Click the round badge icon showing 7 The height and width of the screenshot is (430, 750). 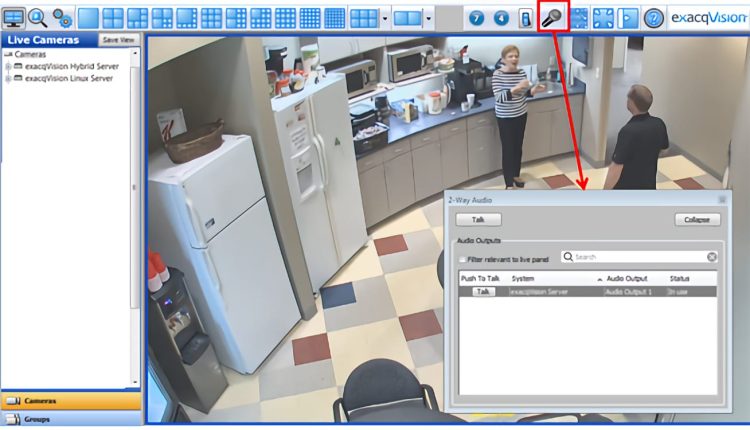coord(476,19)
